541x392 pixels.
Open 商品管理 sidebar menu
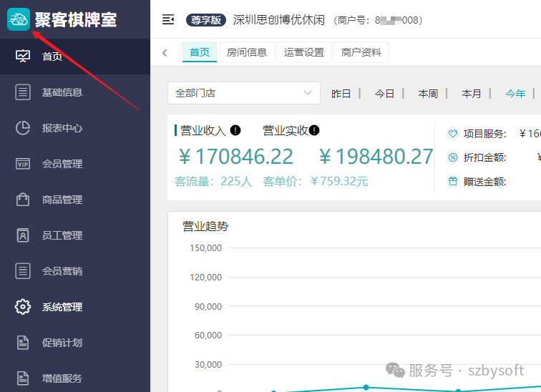75,200
